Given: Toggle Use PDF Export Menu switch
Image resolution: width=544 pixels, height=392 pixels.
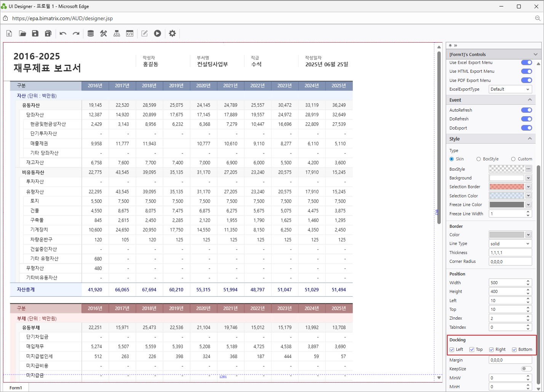Looking at the screenshot, I should coord(526,80).
